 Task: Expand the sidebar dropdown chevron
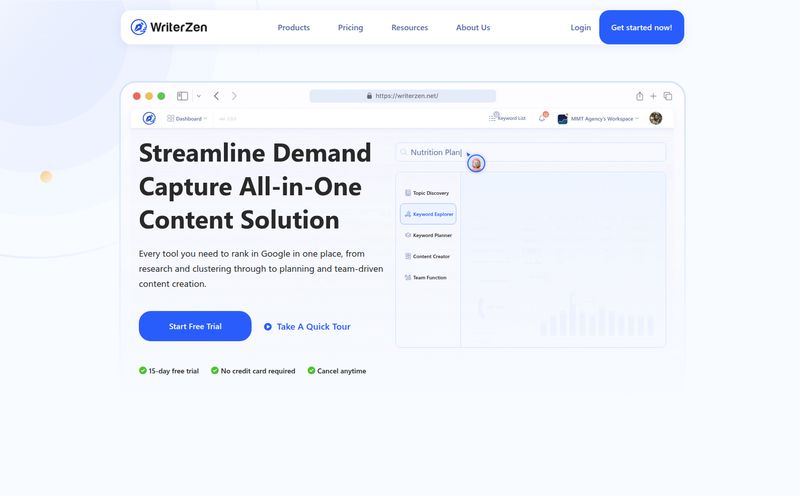click(198, 96)
